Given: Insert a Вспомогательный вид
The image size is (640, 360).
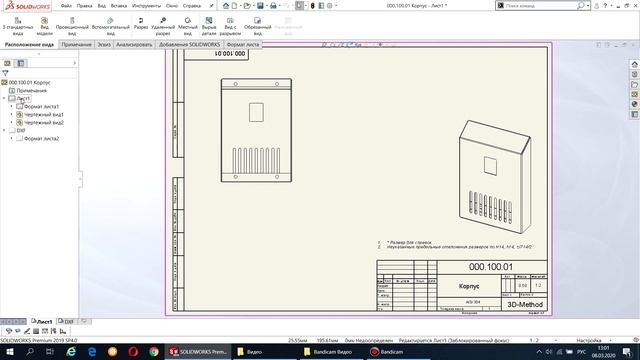Looking at the screenshot, I should click(110, 26).
